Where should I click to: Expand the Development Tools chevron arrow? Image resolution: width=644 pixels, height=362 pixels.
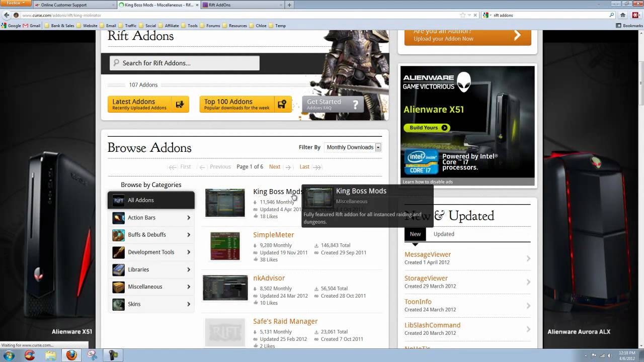click(189, 252)
